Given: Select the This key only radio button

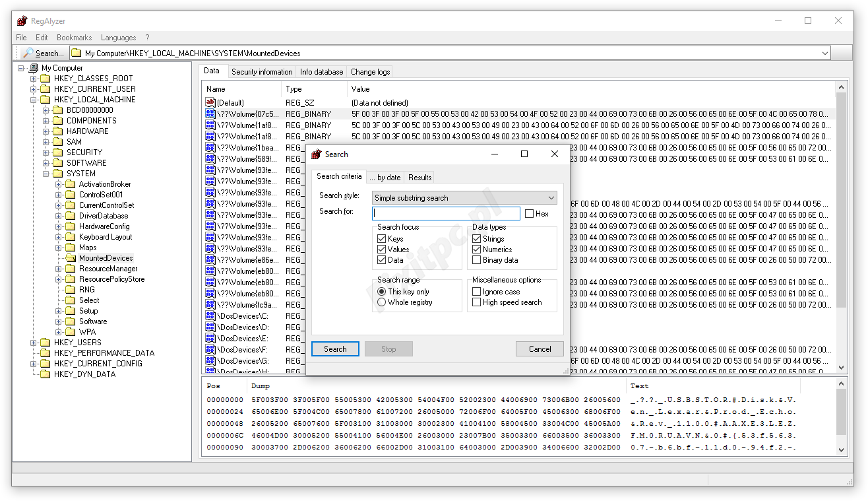Looking at the screenshot, I should pos(381,292).
